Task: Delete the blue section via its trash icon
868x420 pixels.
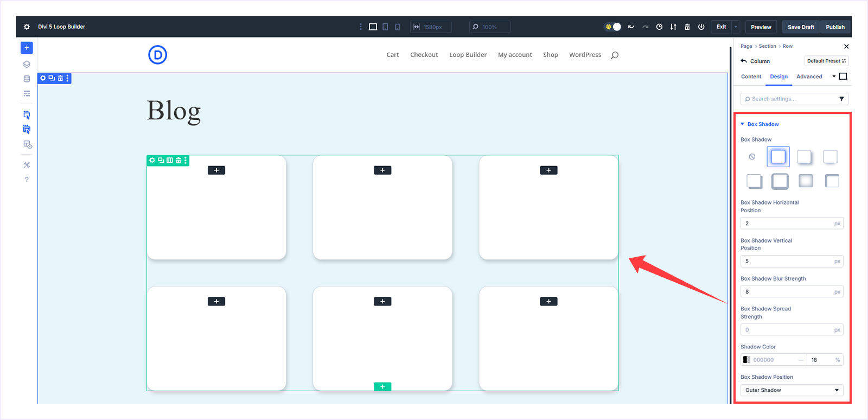Action: point(60,78)
